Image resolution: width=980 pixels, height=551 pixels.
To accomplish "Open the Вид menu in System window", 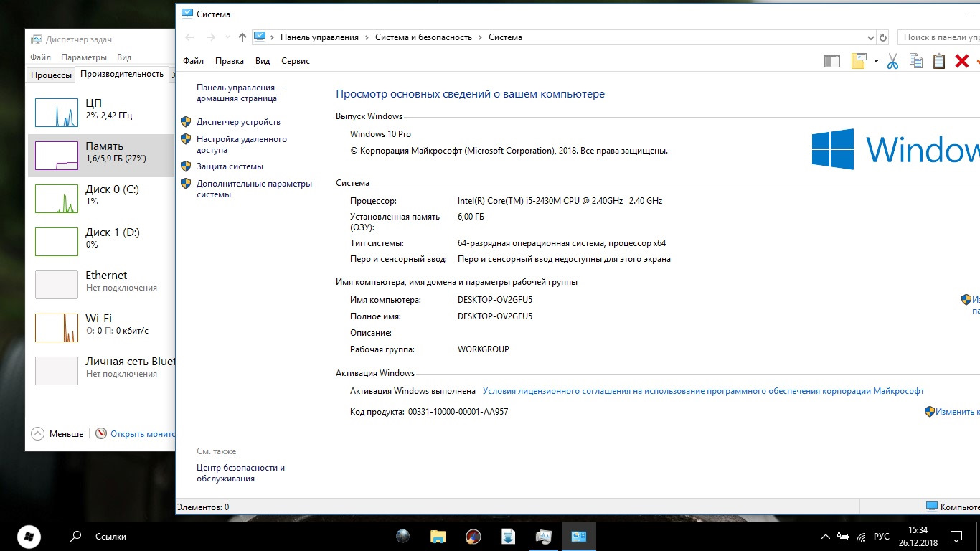I will (263, 61).
